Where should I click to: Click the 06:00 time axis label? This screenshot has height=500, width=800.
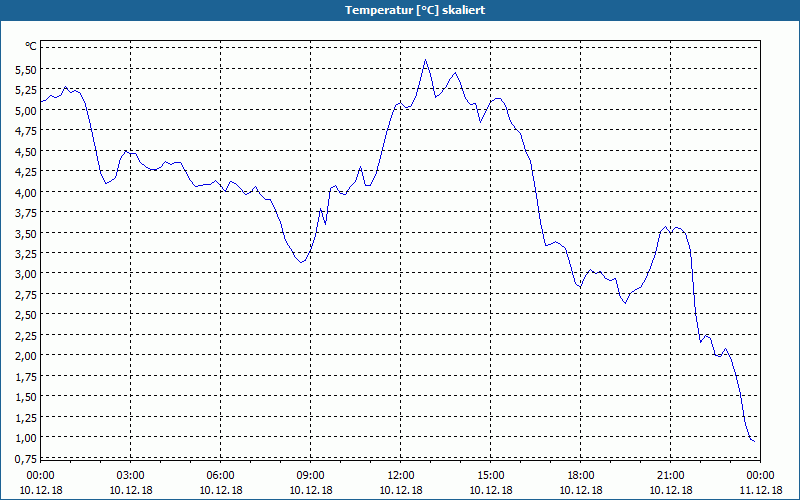coord(220,476)
